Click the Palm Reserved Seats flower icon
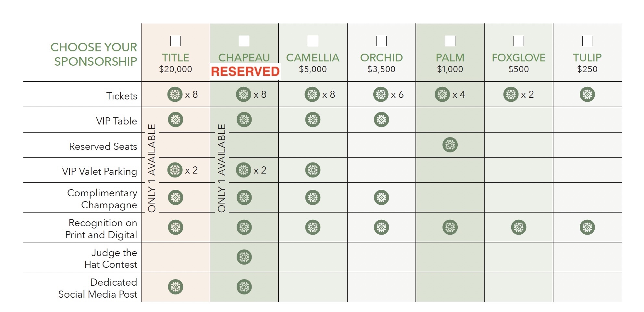Viewport: 644px width, 312px height. point(450,145)
